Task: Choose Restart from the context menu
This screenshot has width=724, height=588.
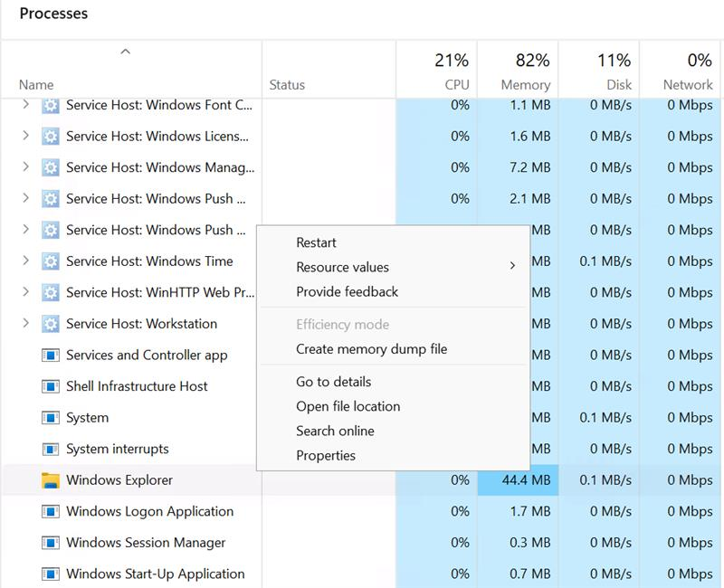Action: 393,242
